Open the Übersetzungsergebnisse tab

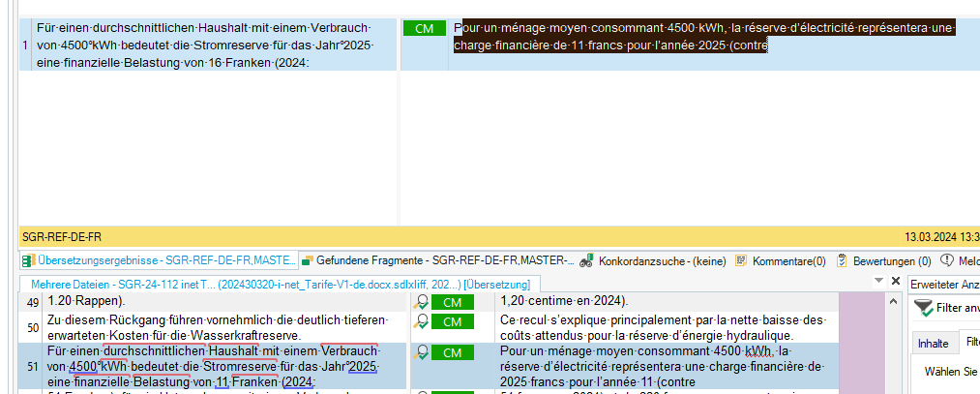click(159, 260)
